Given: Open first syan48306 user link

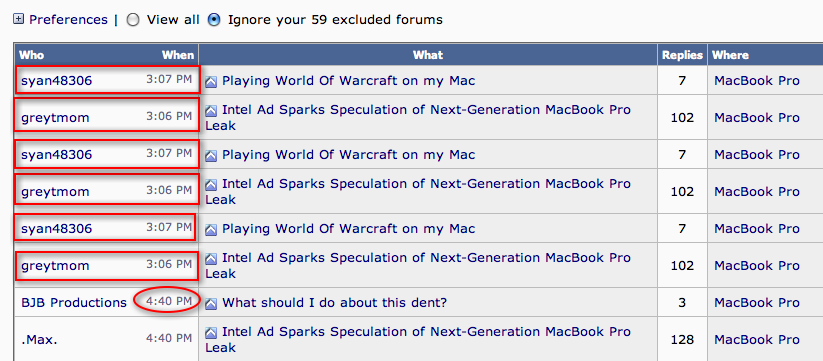Looking at the screenshot, I should click(x=57, y=81).
